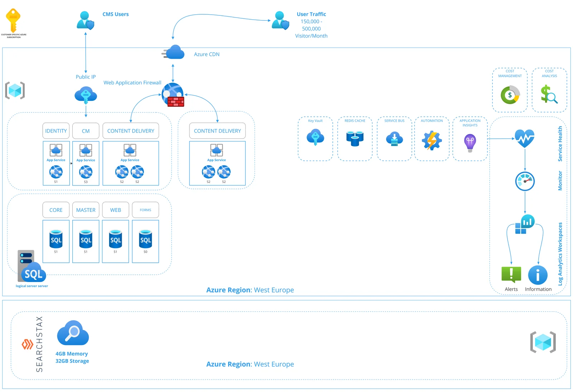Select the SQL database under CORE
The image size is (573, 392).
point(56,239)
